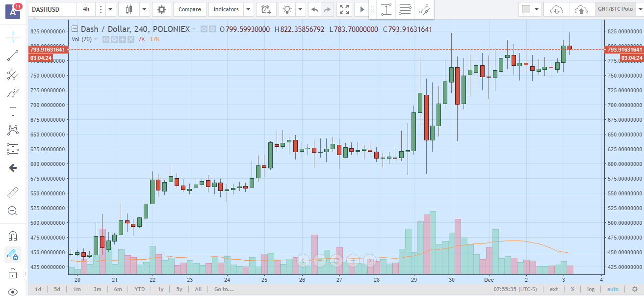The width and height of the screenshot is (644, 296).
Task: Collapse the Dash / Dollar legend box
Action: (75, 29)
